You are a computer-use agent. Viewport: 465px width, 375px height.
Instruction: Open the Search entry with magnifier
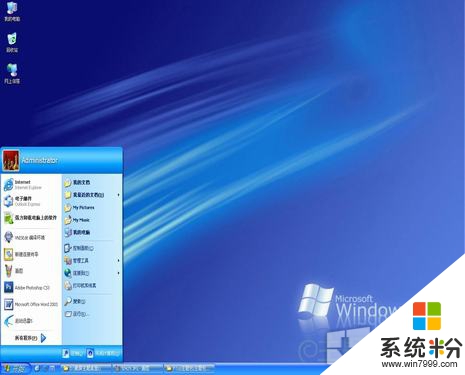[x=92, y=301]
